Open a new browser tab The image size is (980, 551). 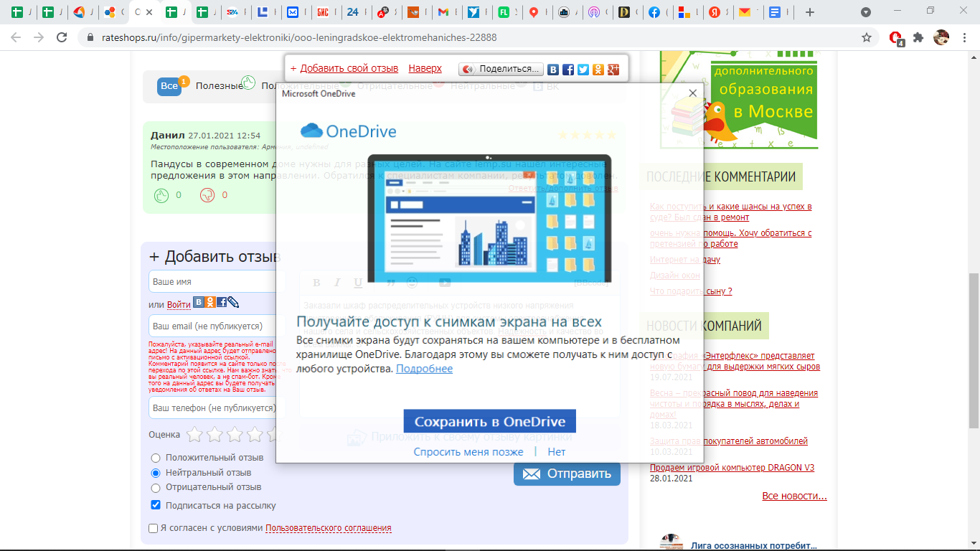(810, 12)
